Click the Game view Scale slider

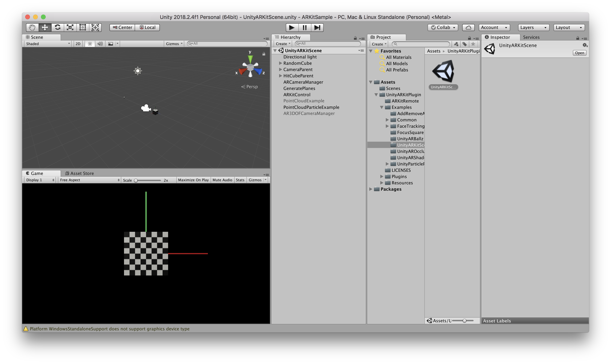[137, 180]
